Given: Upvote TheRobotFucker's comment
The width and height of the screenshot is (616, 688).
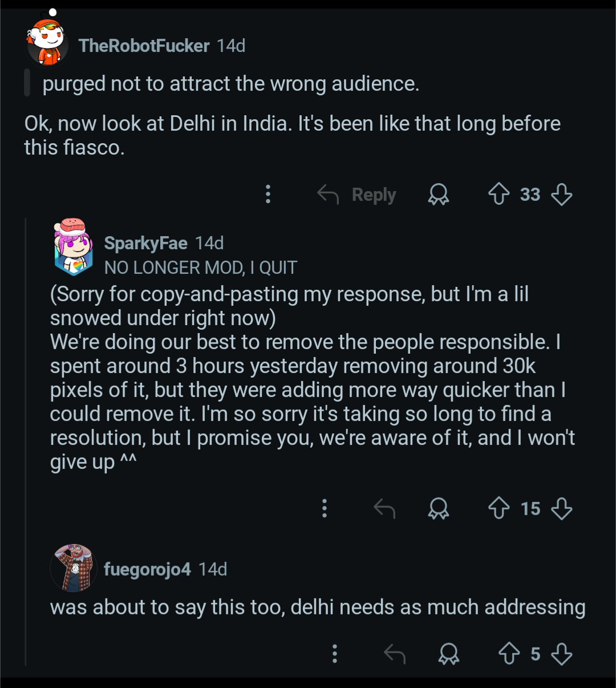Looking at the screenshot, I should pyautogui.click(x=499, y=195).
